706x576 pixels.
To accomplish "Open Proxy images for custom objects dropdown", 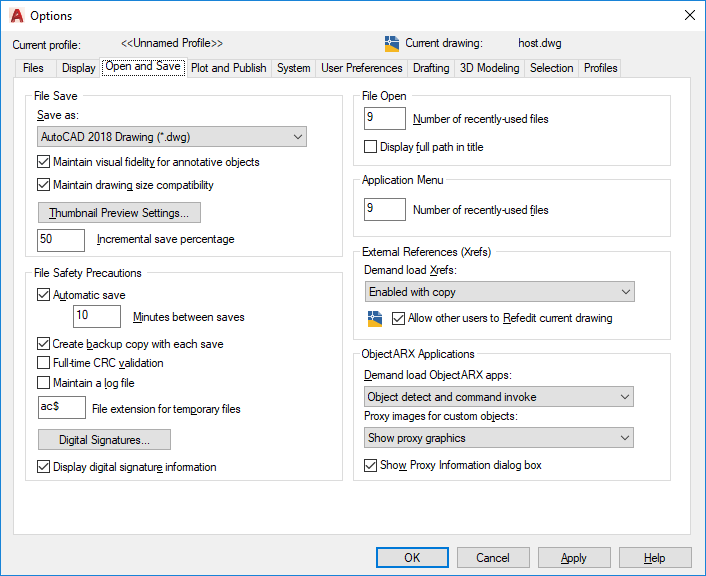I will [x=500, y=438].
